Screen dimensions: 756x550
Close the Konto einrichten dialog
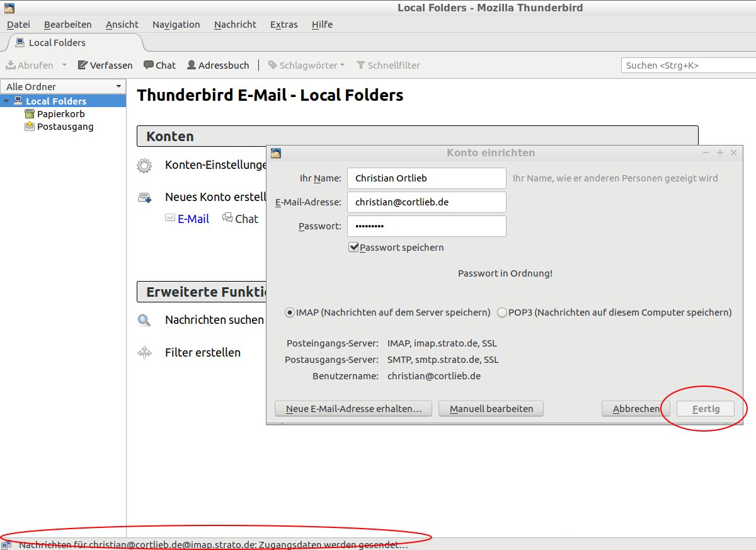tap(733, 153)
